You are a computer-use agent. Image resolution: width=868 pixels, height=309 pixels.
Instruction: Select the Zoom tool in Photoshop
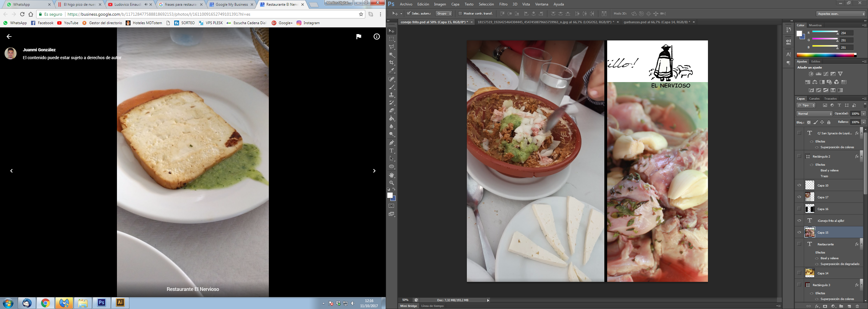tap(392, 183)
